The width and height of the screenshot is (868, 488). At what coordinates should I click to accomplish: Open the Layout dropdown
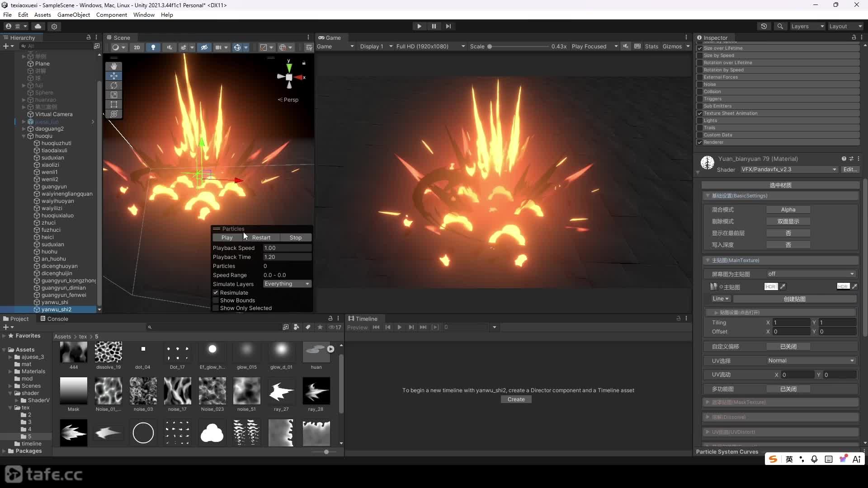click(x=845, y=26)
